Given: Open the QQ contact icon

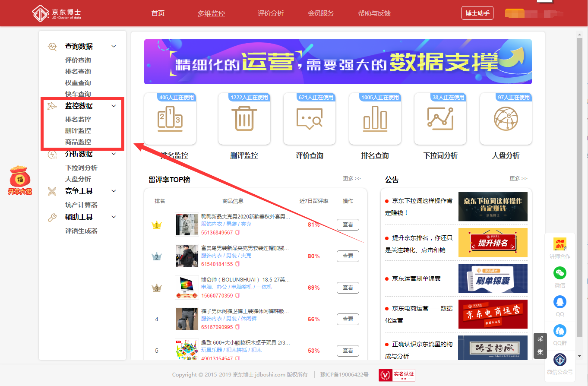Looking at the screenshot, I should point(560,302).
